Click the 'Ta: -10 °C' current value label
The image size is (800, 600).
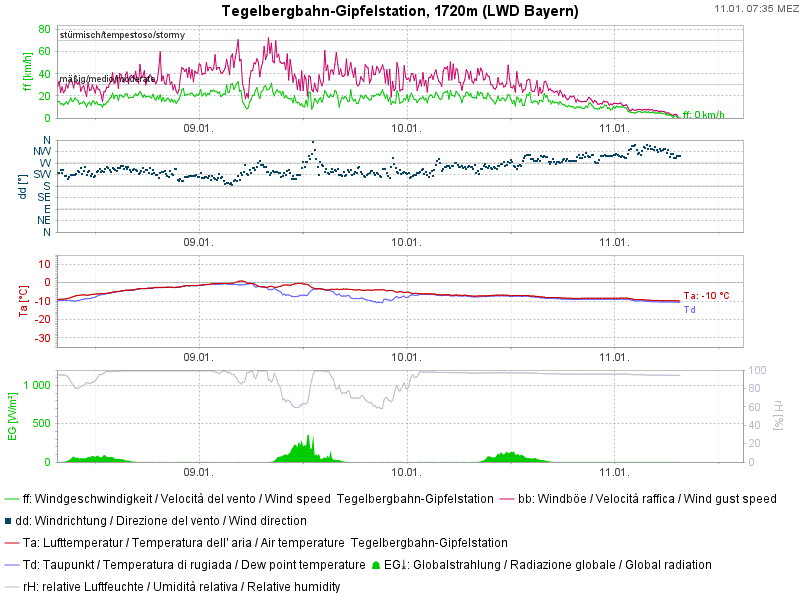click(x=706, y=296)
